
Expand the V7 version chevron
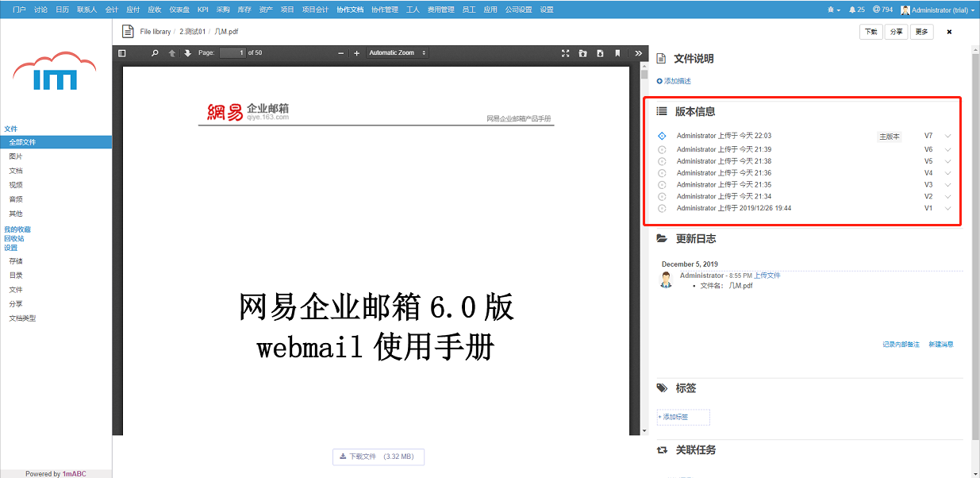pos(947,136)
